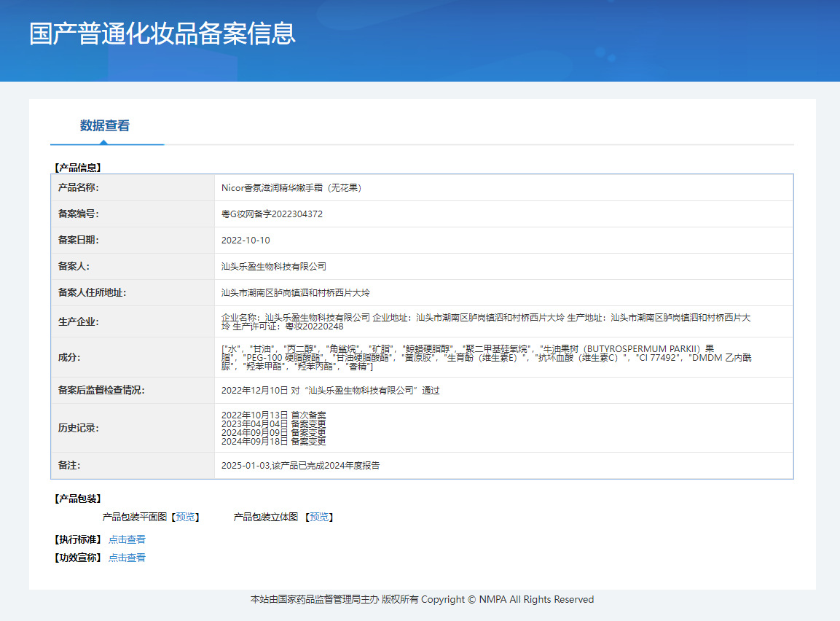
Task: Click the 产品包装平面图 label text
Action: pyautogui.click(x=135, y=517)
